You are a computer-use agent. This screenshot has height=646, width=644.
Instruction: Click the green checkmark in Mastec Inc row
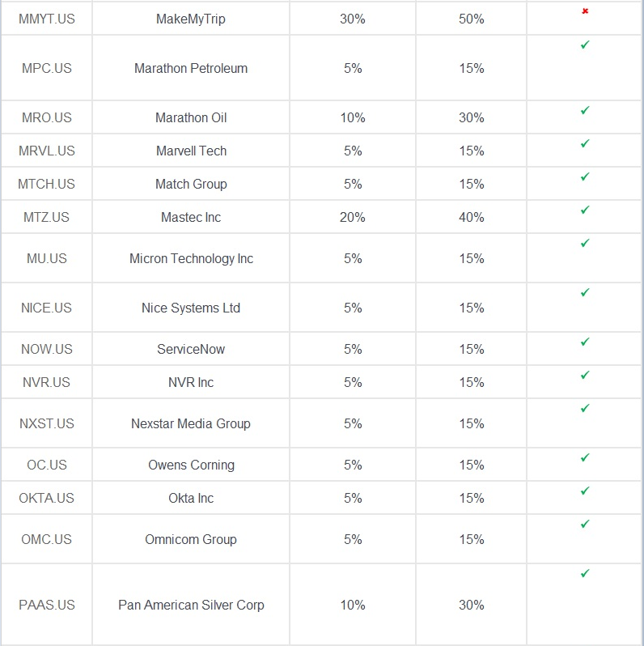[585, 210]
